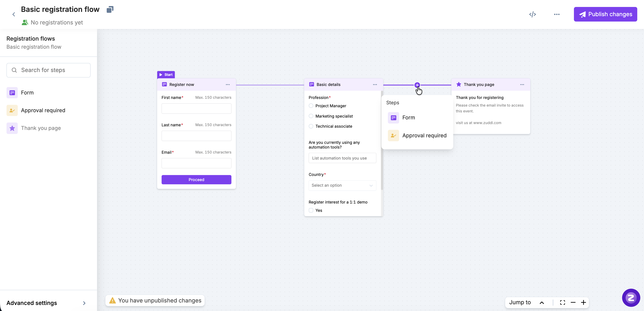Click the embed code icon
This screenshot has width=644, height=311.
tap(532, 14)
